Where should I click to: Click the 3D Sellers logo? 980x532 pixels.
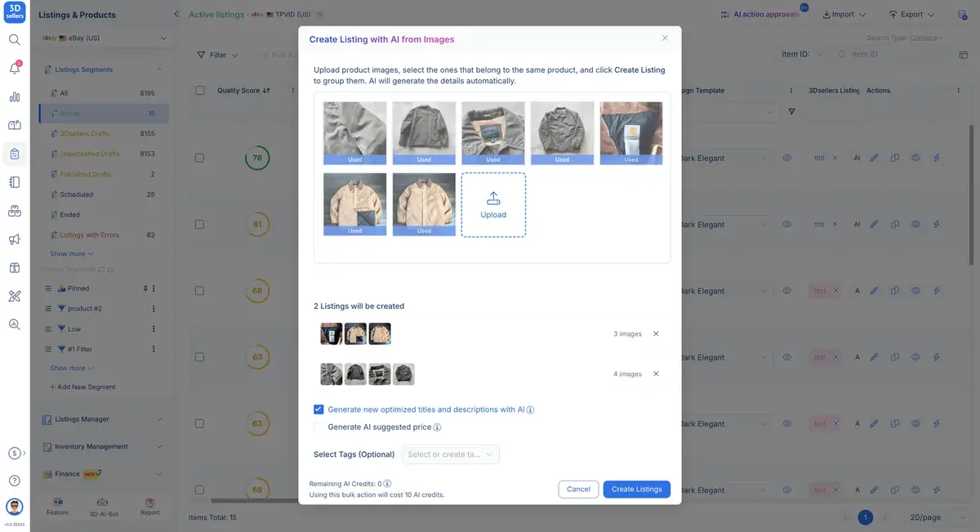[x=15, y=11]
